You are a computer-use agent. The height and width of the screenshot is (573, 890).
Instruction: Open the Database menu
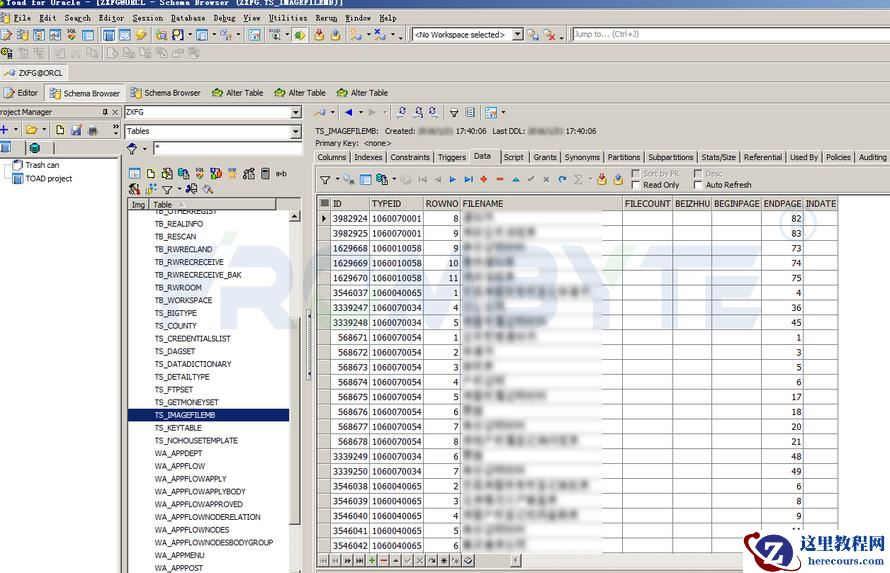188,18
